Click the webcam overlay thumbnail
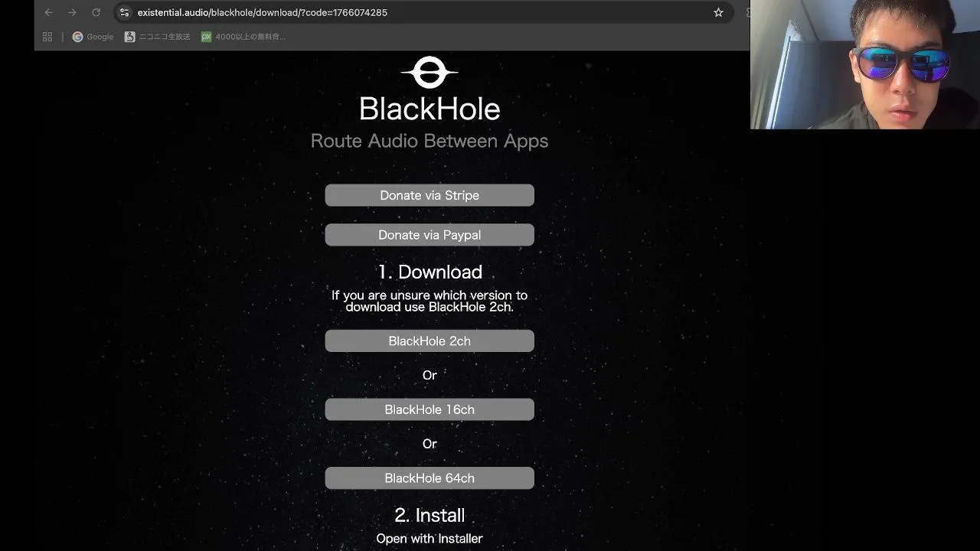The width and height of the screenshot is (980, 551). pyautogui.click(x=865, y=64)
